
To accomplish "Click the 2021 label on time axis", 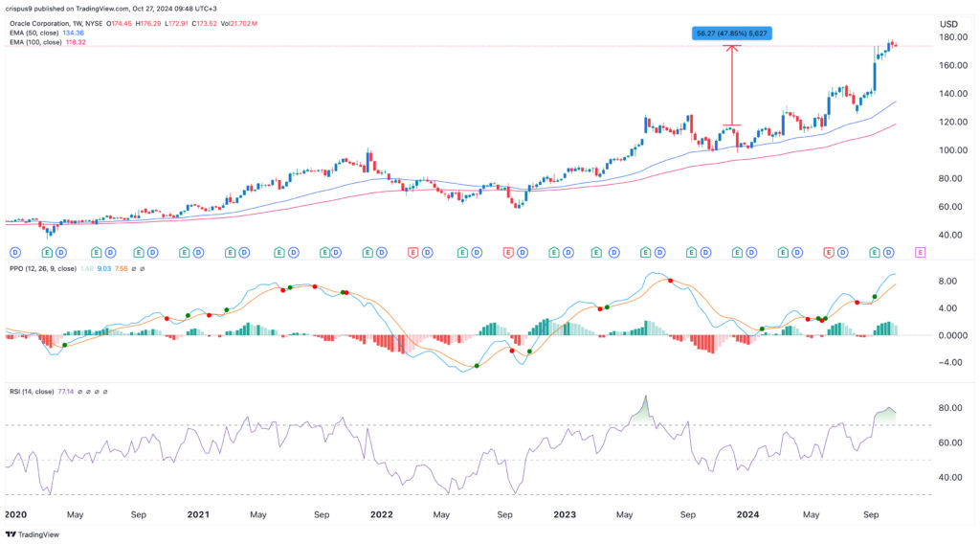I will click(x=198, y=514).
